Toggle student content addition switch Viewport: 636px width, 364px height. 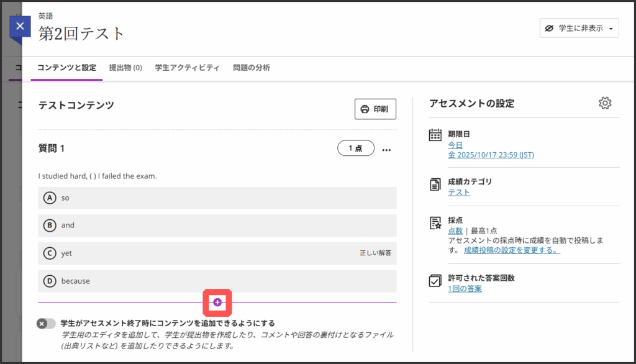point(46,324)
